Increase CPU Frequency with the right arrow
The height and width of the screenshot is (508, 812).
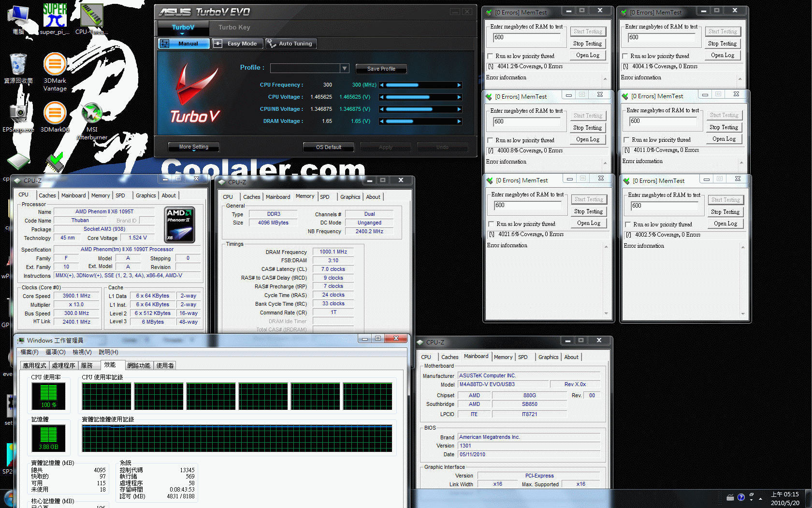pyautogui.click(x=459, y=85)
